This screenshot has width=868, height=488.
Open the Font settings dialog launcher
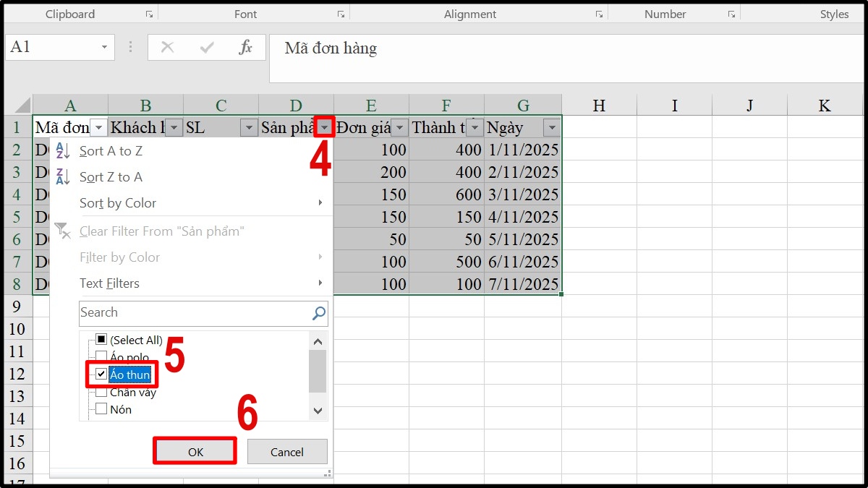339,13
